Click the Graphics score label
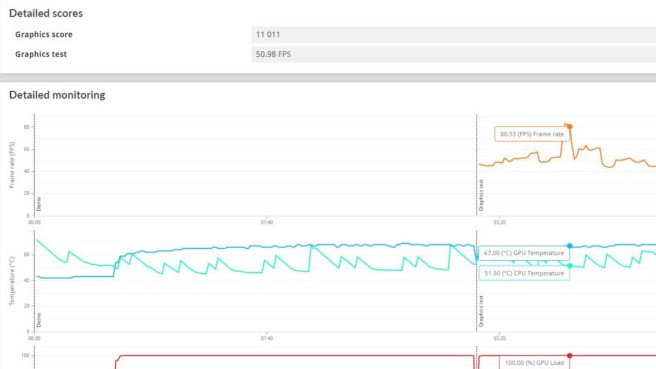This screenshot has height=369, width=656. 44,34
